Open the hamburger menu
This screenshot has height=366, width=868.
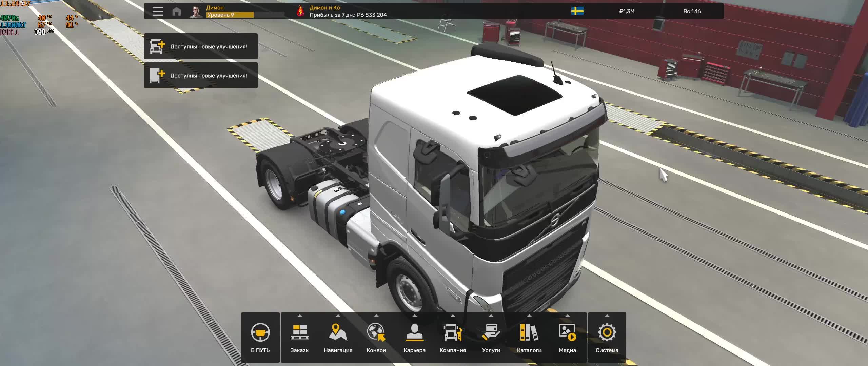pyautogui.click(x=157, y=11)
